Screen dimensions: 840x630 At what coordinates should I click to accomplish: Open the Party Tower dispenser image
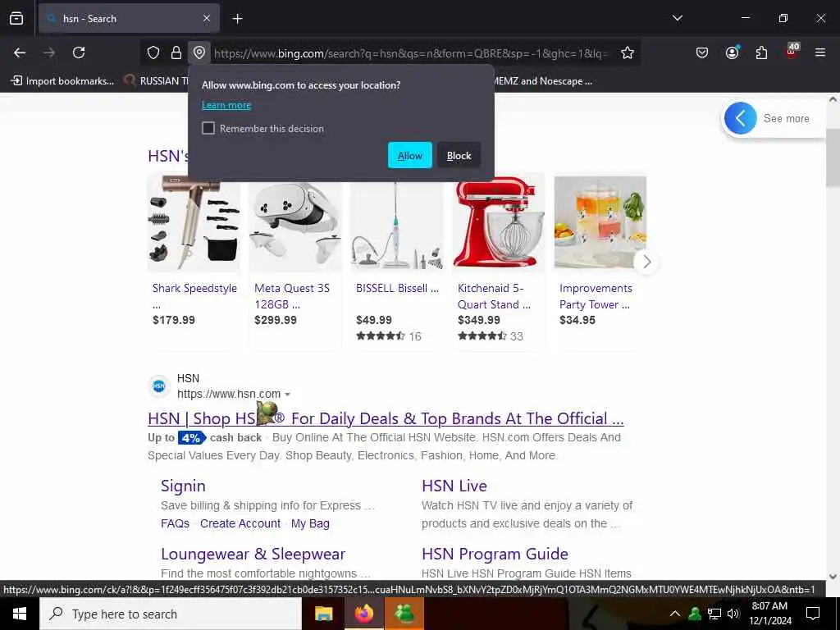coord(600,222)
